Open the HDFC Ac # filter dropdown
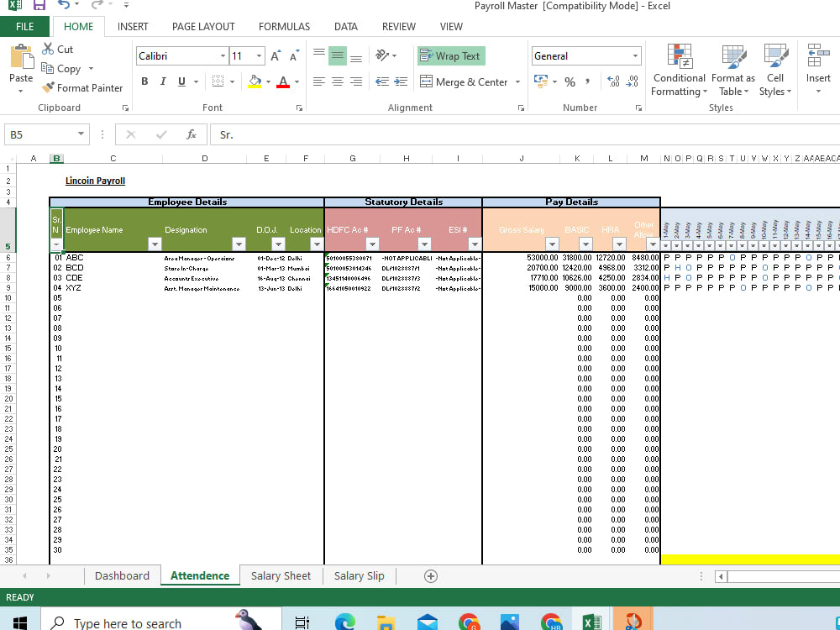 (x=372, y=244)
